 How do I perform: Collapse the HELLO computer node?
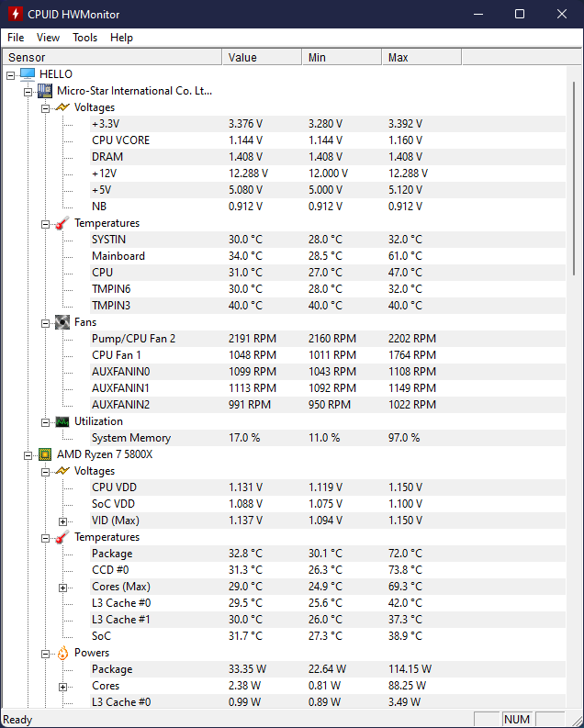[x=10, y=75]
